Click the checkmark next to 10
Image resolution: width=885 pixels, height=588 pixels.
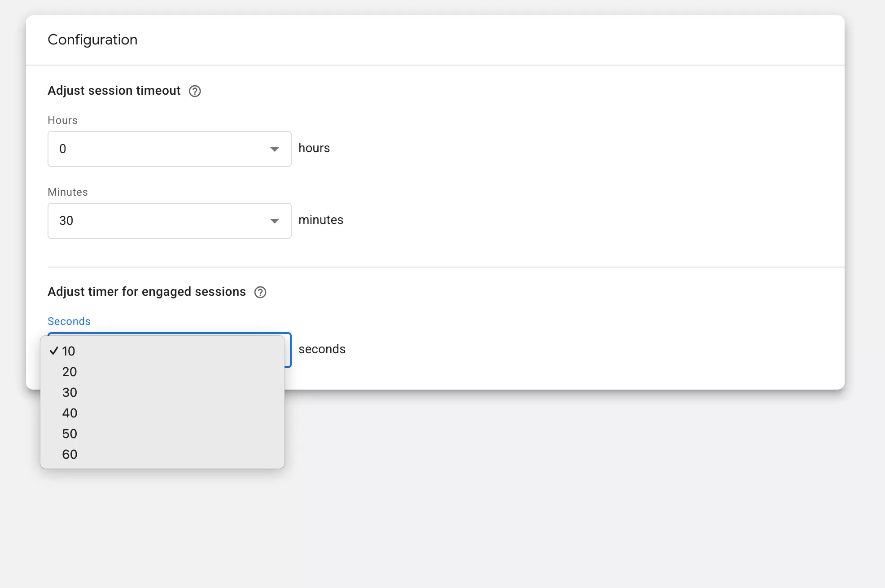(x=54, y=351)
